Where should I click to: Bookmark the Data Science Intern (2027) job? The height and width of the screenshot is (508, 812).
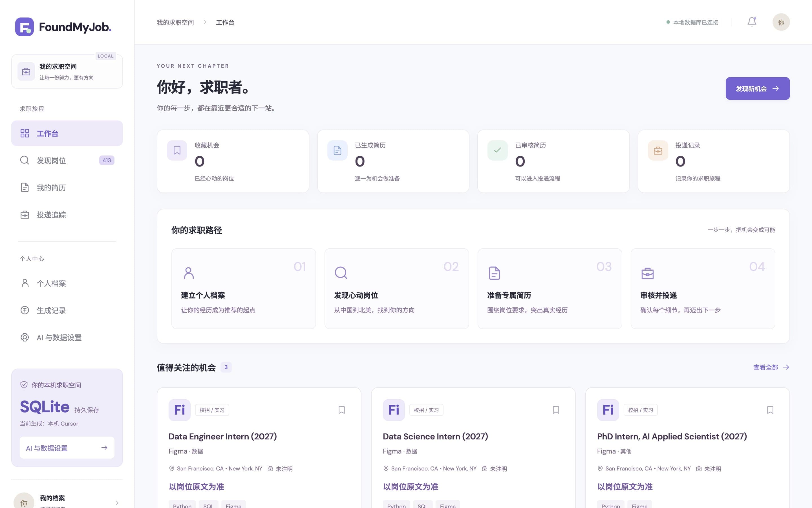pos(556,410)
